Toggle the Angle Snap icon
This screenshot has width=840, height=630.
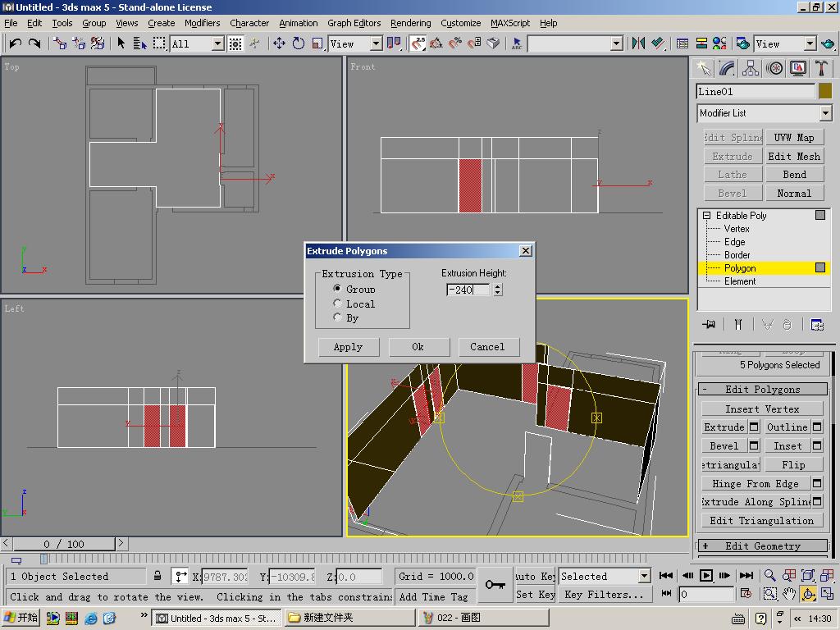(436, 43)
